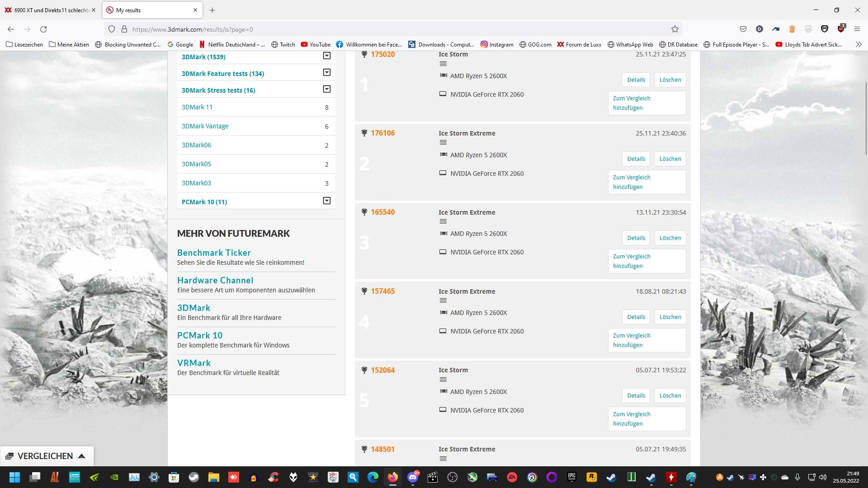
Task: Open the uBlock Origin extension icon
Action: (x=841, y=29)
